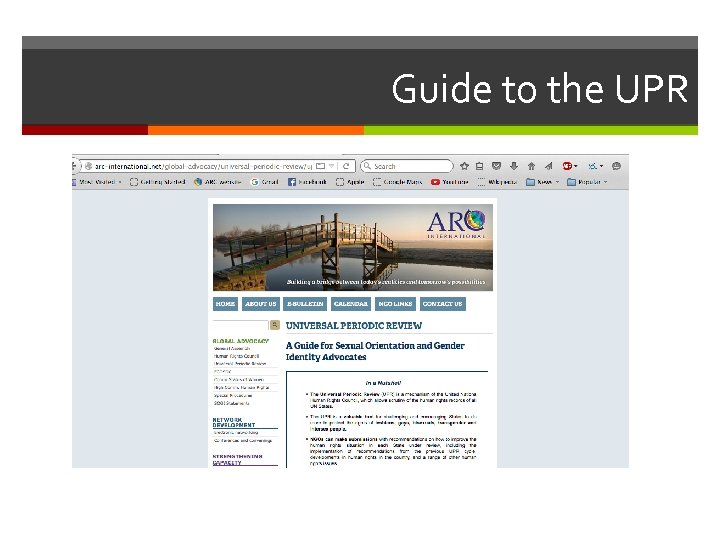This screenshot has height=540, width=720.
Task: Click the browser Search box
Action: pos(407,166)
